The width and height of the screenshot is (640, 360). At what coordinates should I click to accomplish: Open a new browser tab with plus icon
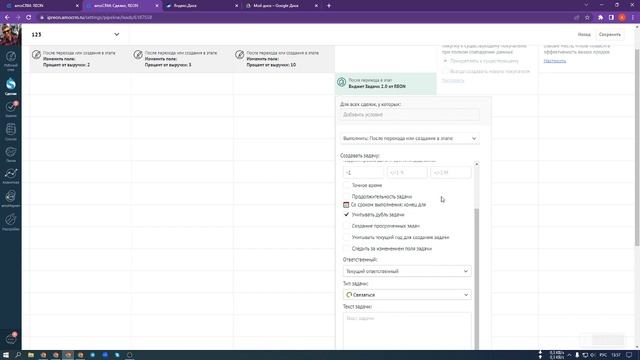click(329, 6)
